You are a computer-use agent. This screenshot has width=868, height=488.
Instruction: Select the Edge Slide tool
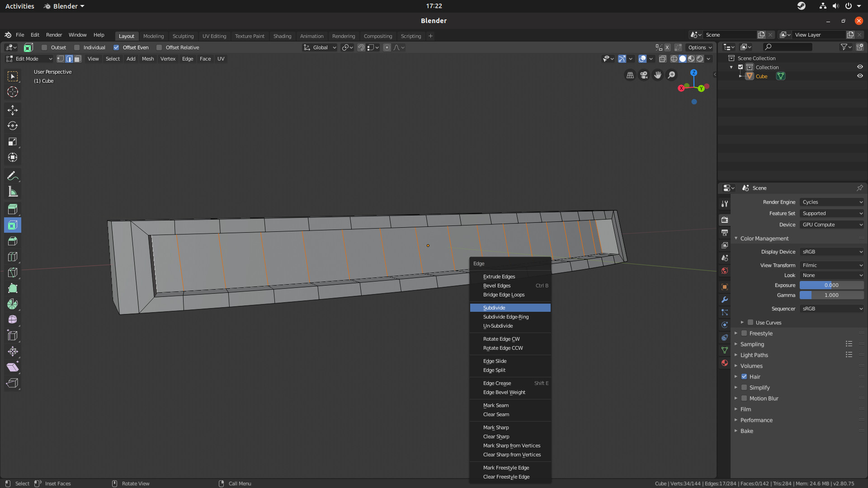pyautogui.click(x=13, y=336)
